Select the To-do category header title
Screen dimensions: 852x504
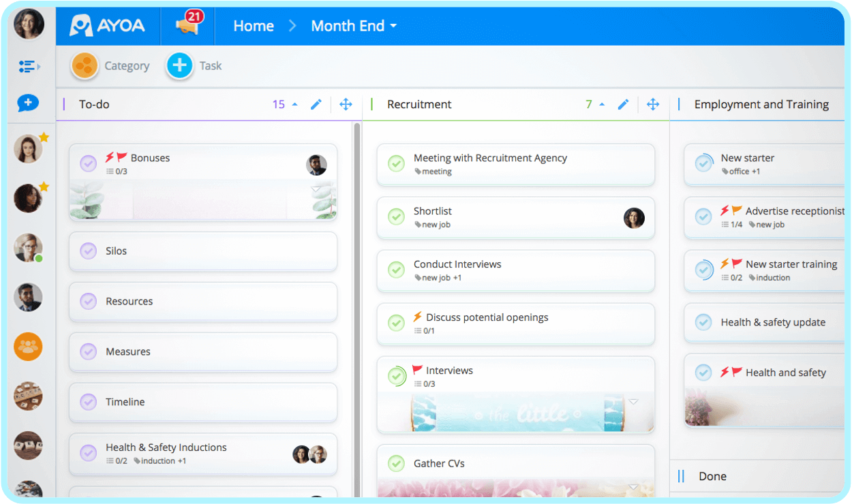click(94, 104)
